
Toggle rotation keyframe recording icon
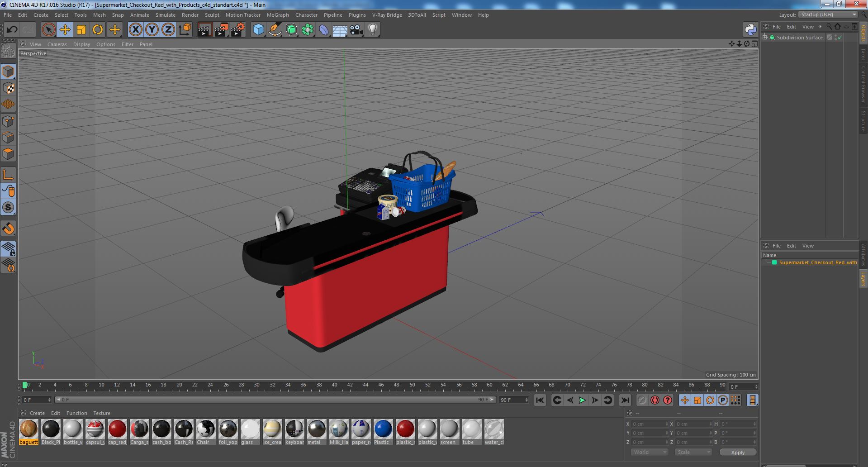coord(710,400)
